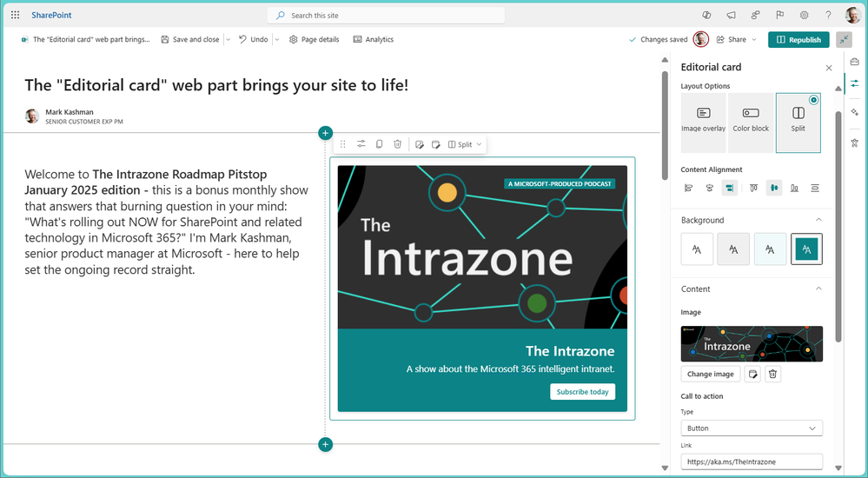Select the Image overlay layout option

pyautogui.click(x=703, y=123)
